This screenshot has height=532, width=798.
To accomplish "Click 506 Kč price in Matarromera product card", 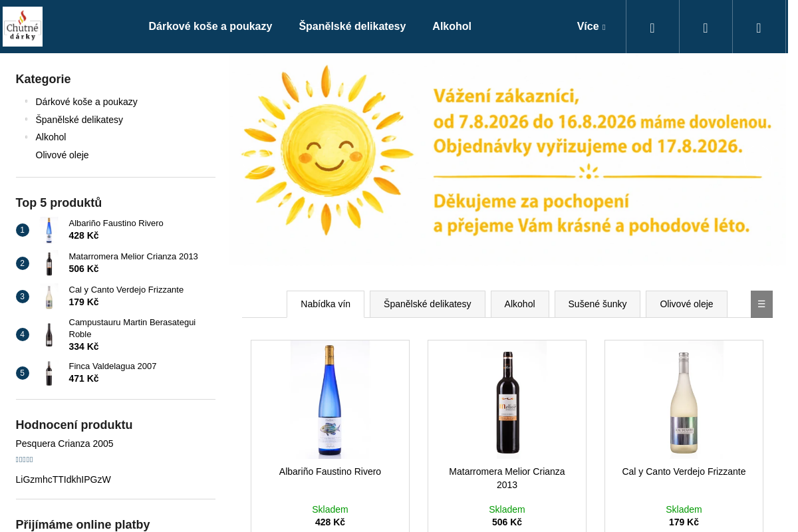I will click(507, 522).
